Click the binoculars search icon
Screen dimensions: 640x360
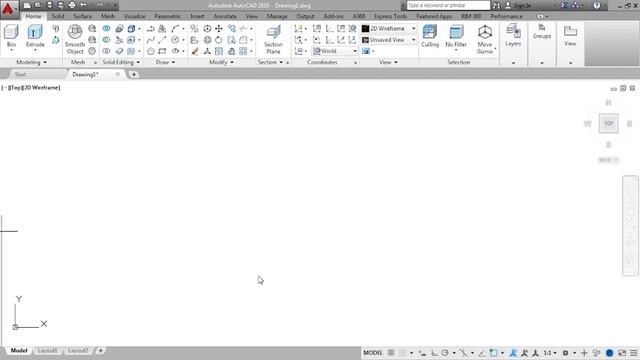496,5
